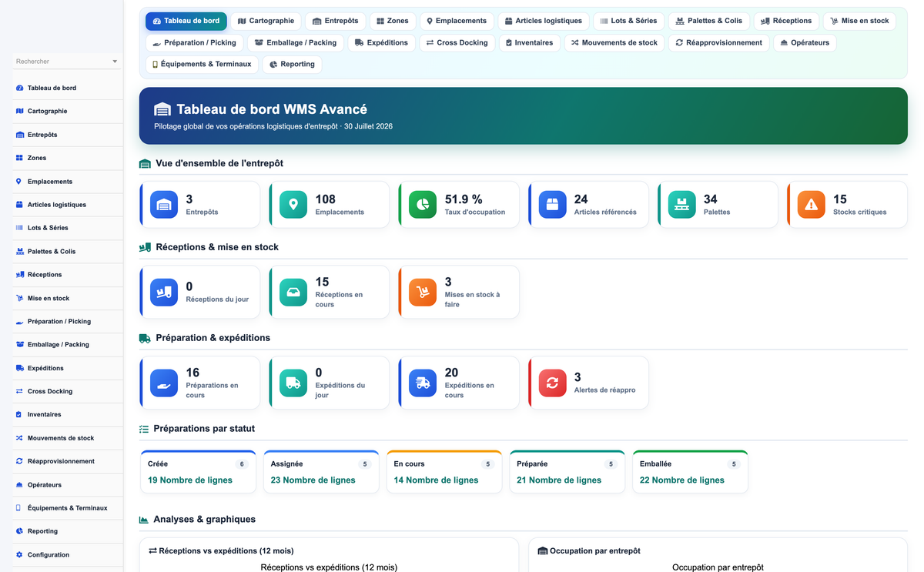This screenshot has width=924, height=572.
Task: Click the Tableau de bord sidebar gauge icon
Action: coord(19,88)
